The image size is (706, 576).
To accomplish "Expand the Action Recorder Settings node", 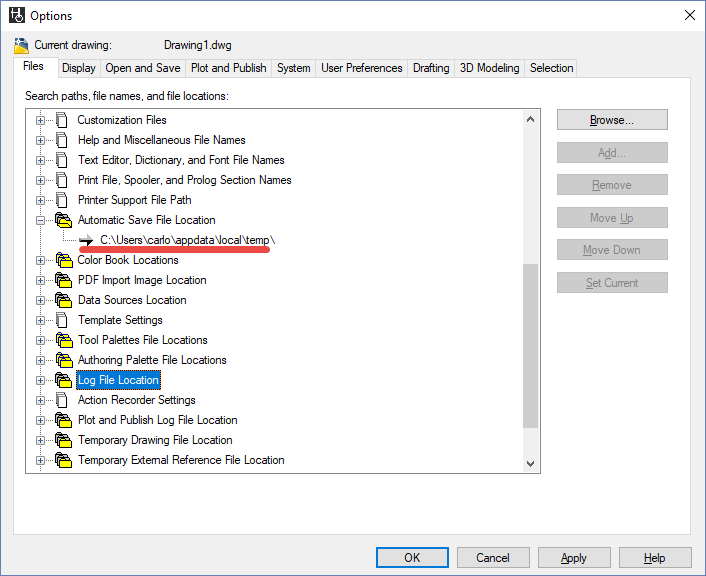I will [40, 400].
